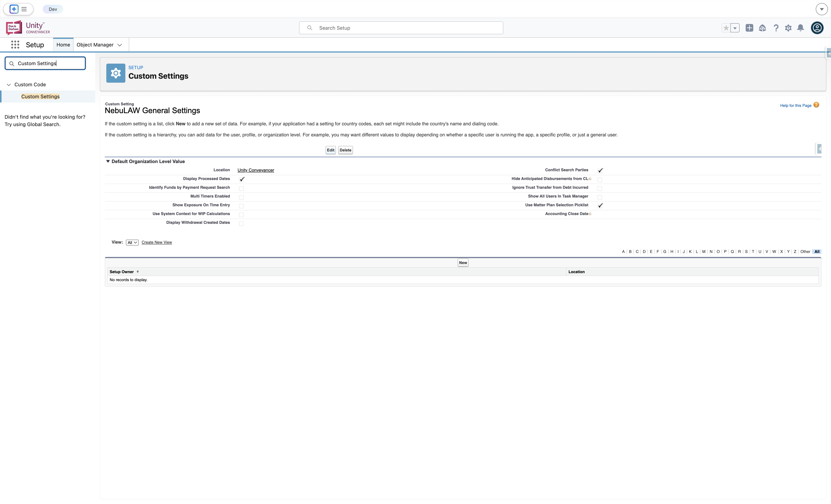The image size is (831, 504).
Task: Collapse the Custom Code tree node
Action: [x=9, y=85]
